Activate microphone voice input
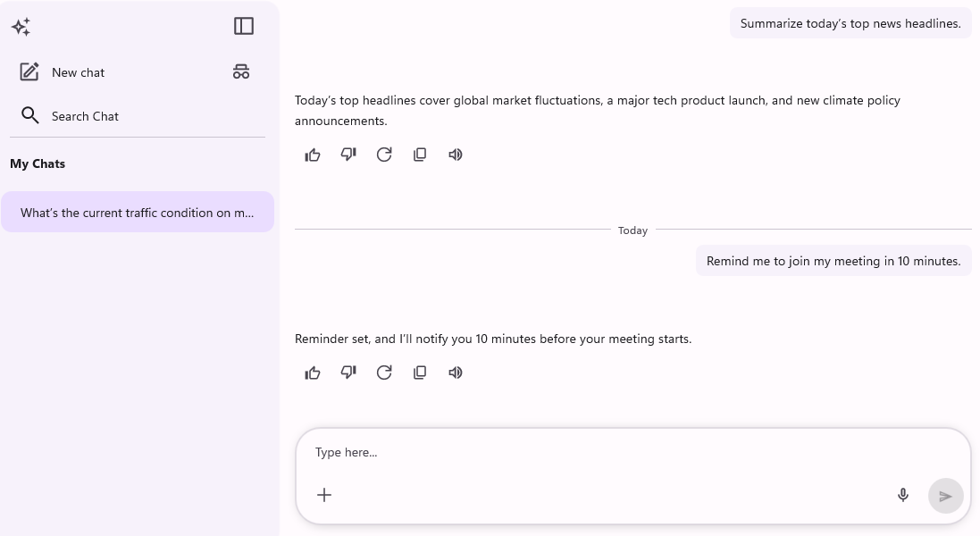980x536 pixels. click(x=903, y=496)
